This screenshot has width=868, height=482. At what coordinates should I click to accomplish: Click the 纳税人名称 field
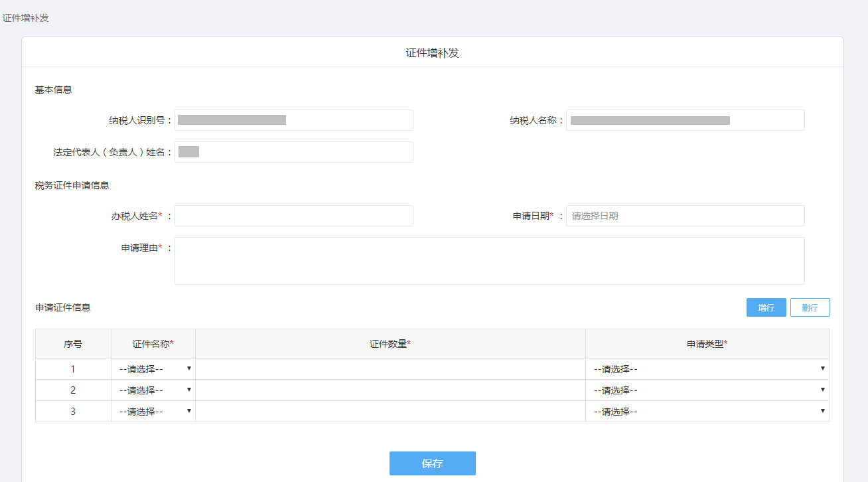click(x=685, y=120)
